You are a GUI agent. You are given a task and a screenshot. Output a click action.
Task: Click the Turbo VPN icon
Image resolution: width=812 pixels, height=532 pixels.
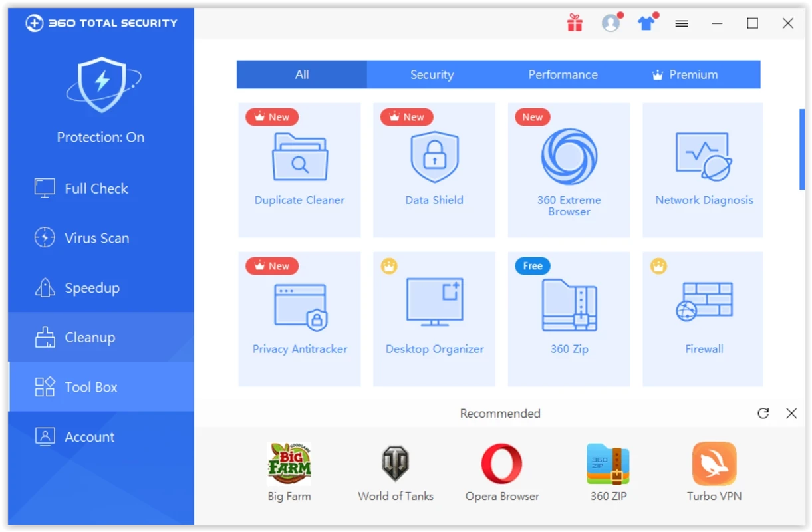point(714,464)
